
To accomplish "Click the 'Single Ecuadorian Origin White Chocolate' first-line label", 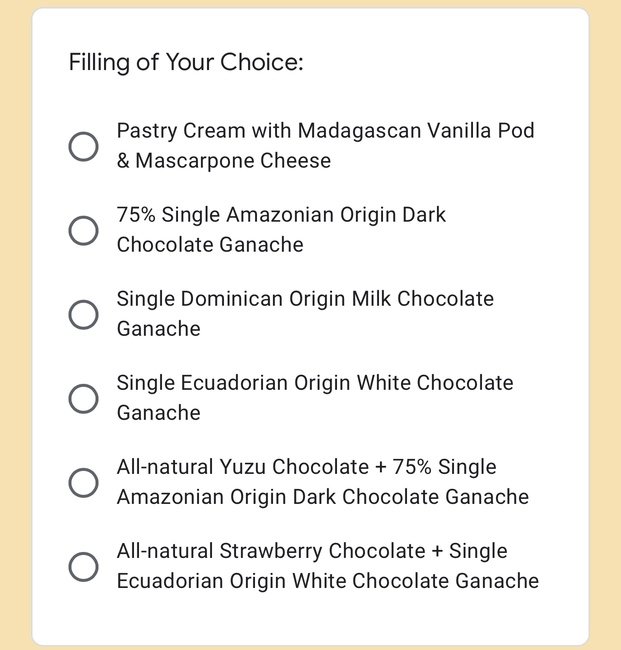I will point(315,383).
